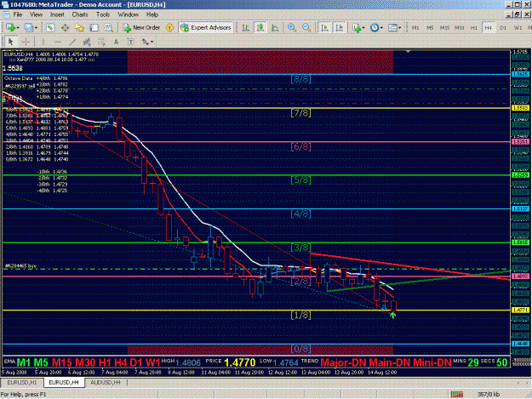Select the arrow cursor tool
This screenshot has height=399, width=532.
10,42
